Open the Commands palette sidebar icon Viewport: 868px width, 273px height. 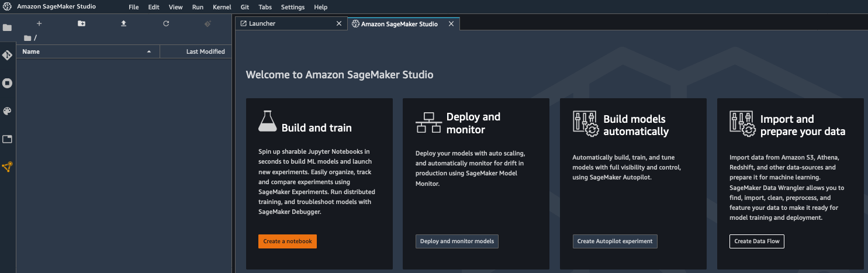[x=7, y=111]
